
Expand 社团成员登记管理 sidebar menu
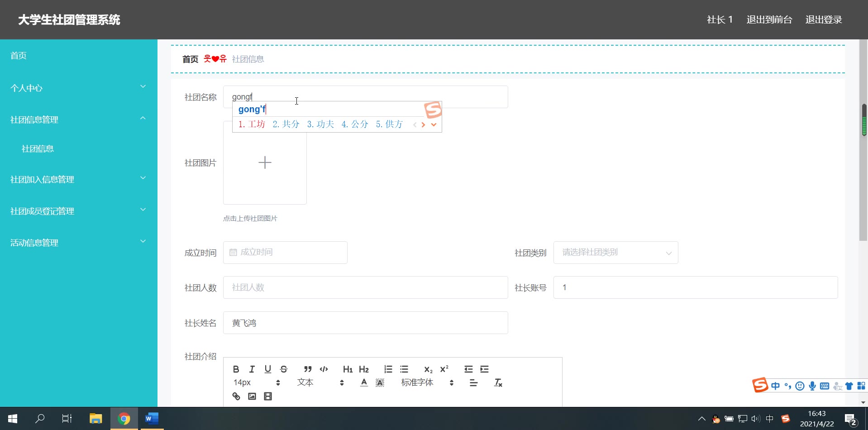tap(79, 211)
